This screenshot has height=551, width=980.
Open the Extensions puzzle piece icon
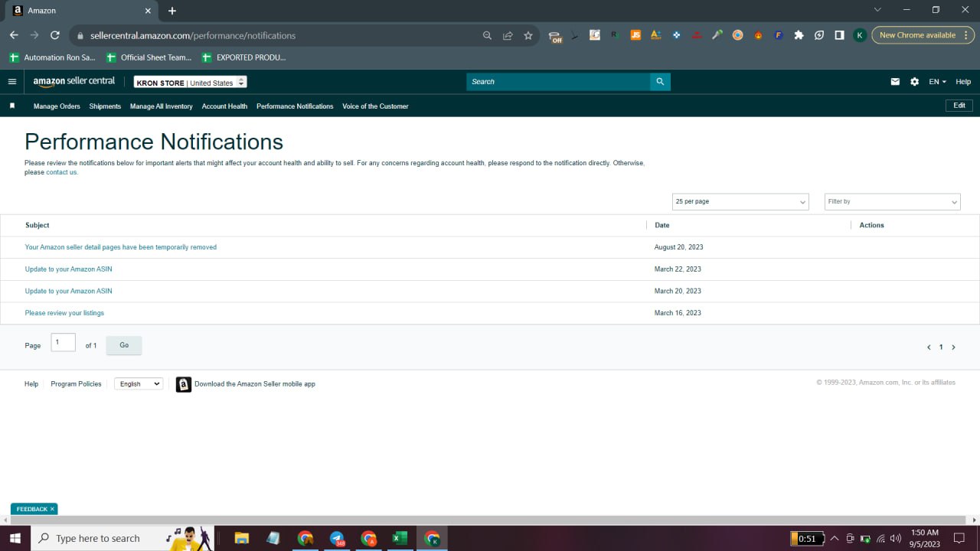click(799, 35)
